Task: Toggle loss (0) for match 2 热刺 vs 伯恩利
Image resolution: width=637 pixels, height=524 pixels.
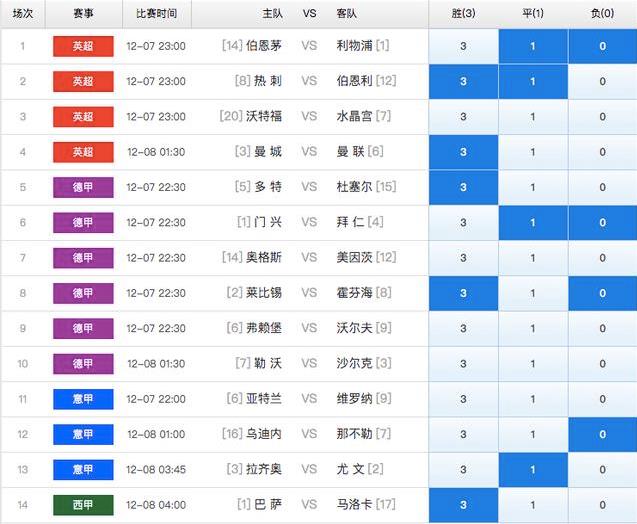Action: click(602, 82)
